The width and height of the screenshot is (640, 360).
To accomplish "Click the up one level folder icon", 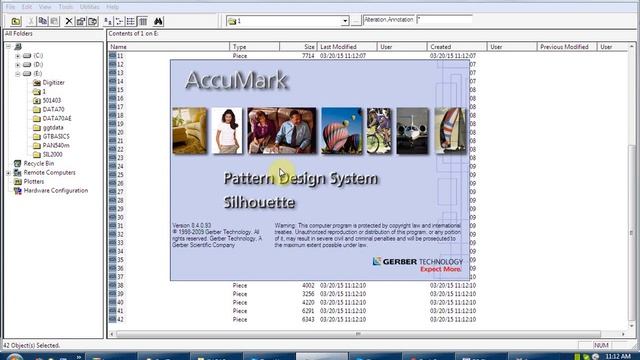I will click(x=16, y=21).
